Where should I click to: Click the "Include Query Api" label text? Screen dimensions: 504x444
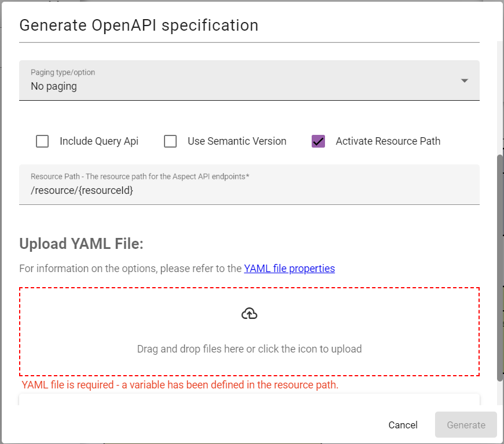[99, 141]
